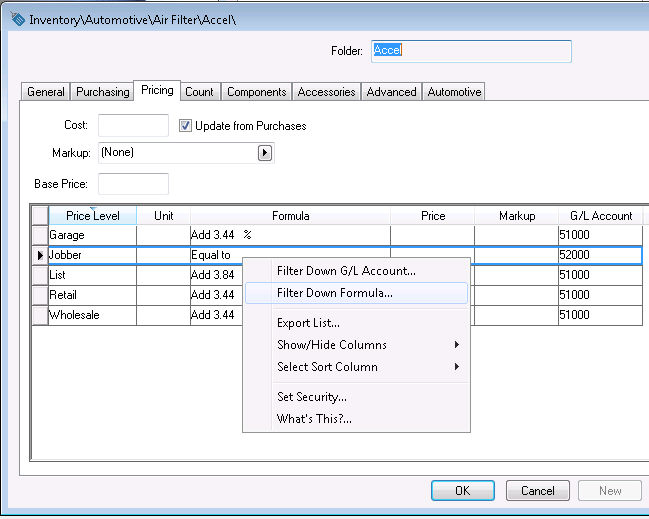The width and height of the screenshot is (649, 519).
Task: Open the Markup dropdown arrow
Action: [265, 153]
